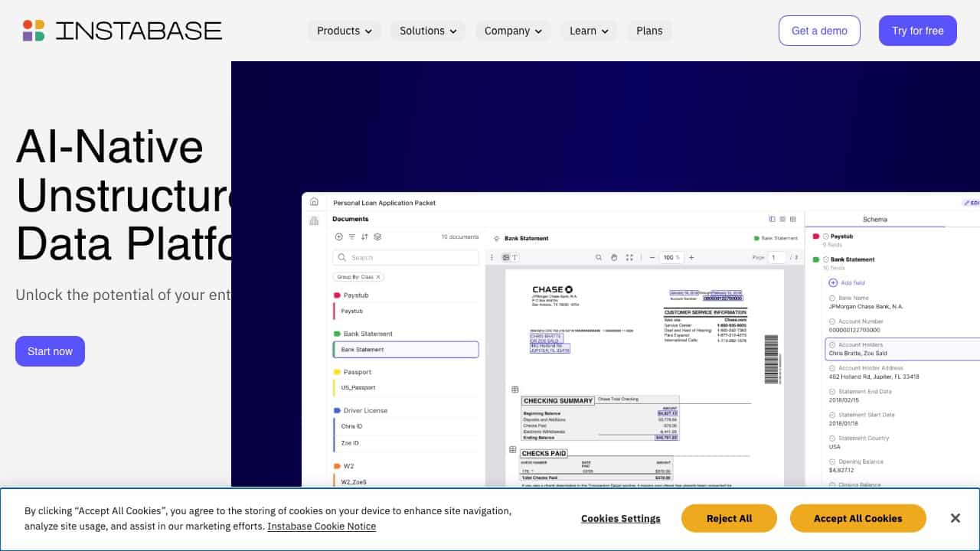Click the page number field

pyautogui.click(x=777, y=258)
